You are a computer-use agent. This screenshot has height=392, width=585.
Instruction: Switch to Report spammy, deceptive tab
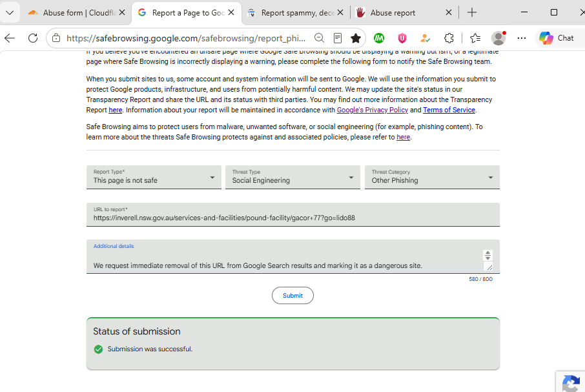[296, 13]
